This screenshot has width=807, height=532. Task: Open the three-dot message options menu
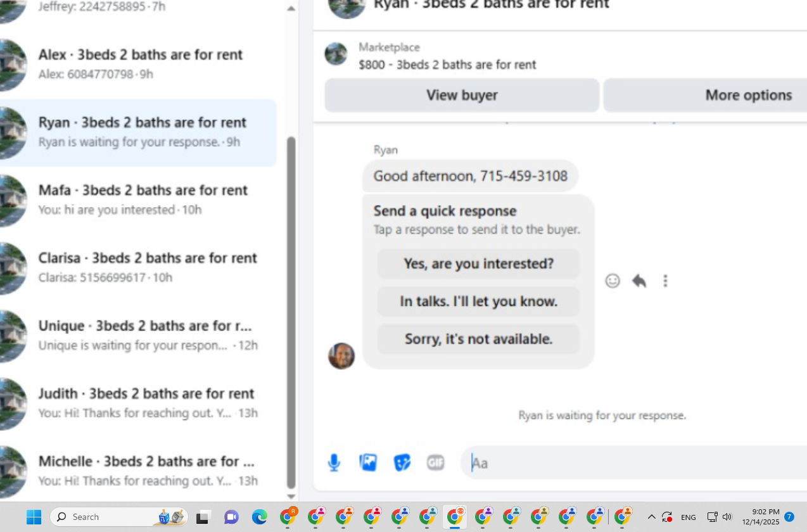[x=665, y=281]
